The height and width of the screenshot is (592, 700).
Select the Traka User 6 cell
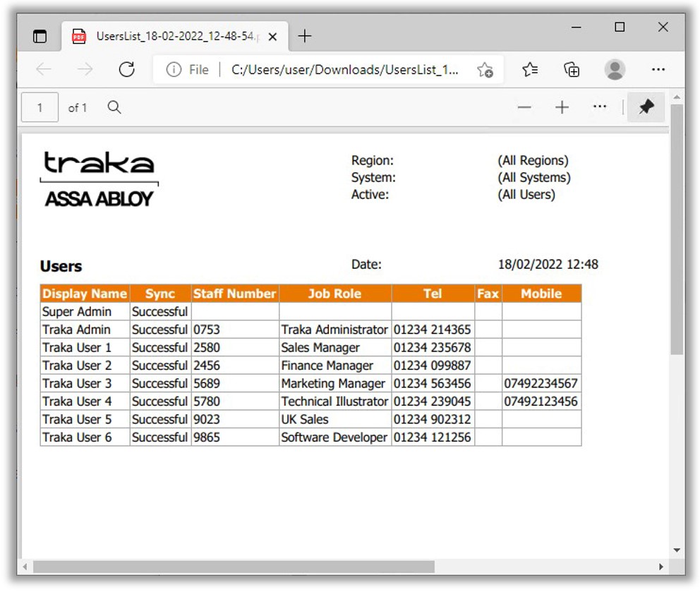85,437
